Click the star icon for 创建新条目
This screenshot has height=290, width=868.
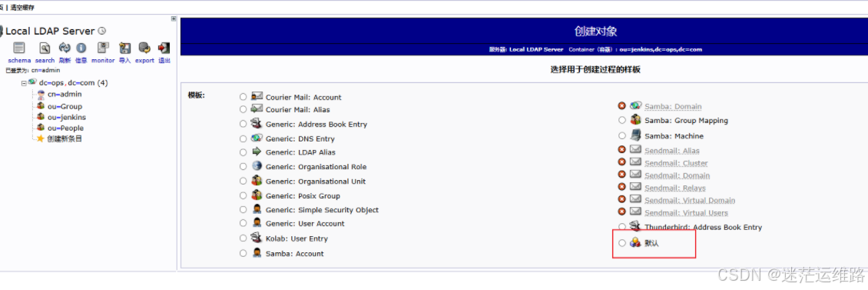point(41,138)
